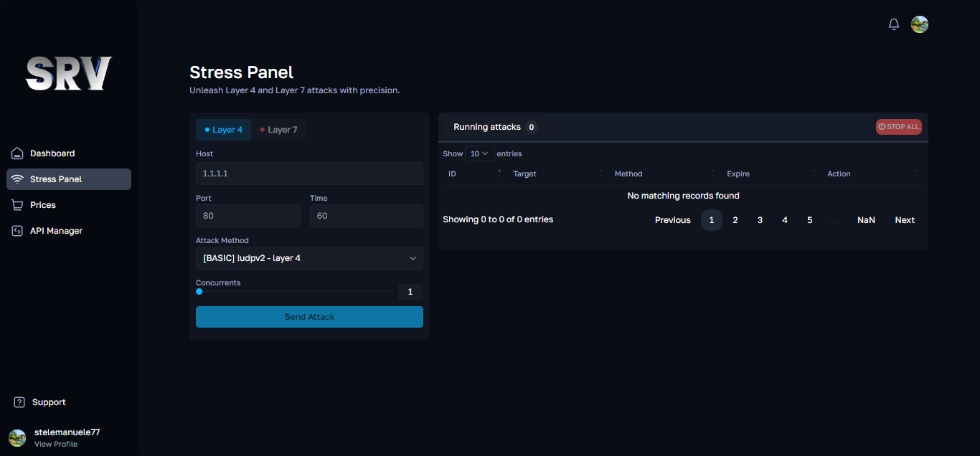The height and width of the screenshot is (456, 980).
Task: Expand the Attack Method dropdown
Action: coord(309,258)
